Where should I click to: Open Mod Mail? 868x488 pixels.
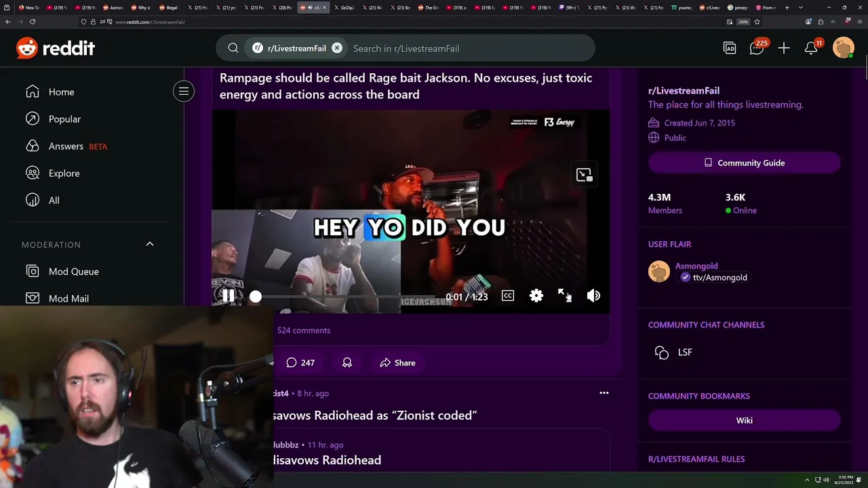coord(68,298)
